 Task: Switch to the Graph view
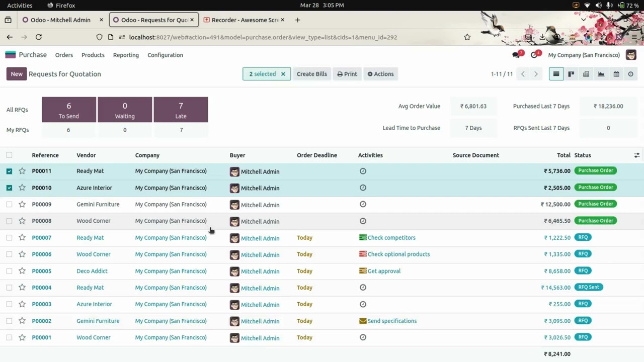[x=601, y=74]
